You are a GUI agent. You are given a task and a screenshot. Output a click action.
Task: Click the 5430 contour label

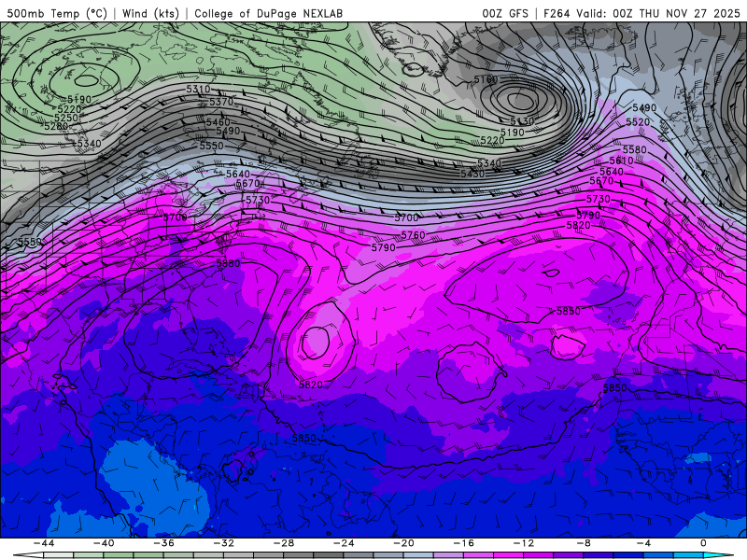pos(472,174)
